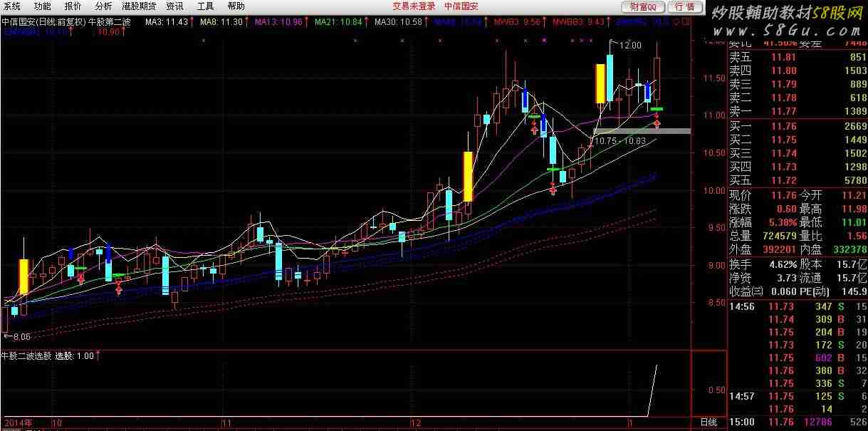This screenshot has width=868, height=431.
Task: Click the 10.75 - 10.83 gap label
Action: 620,141
